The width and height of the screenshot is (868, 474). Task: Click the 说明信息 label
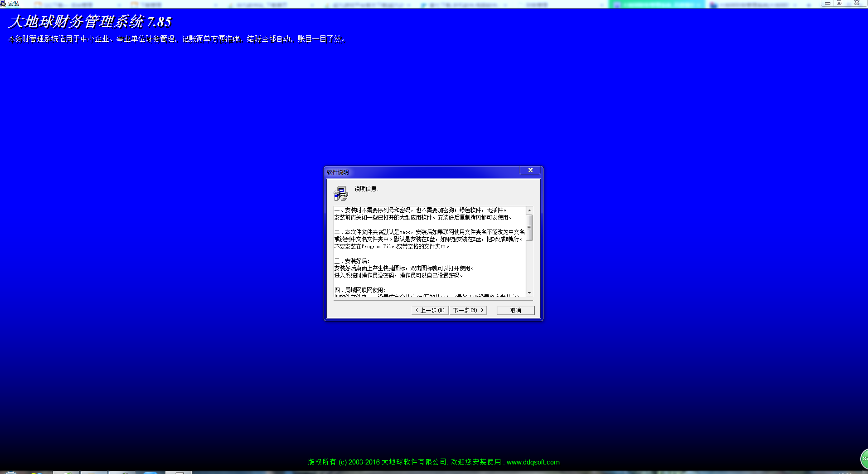(x=366, y=189)
